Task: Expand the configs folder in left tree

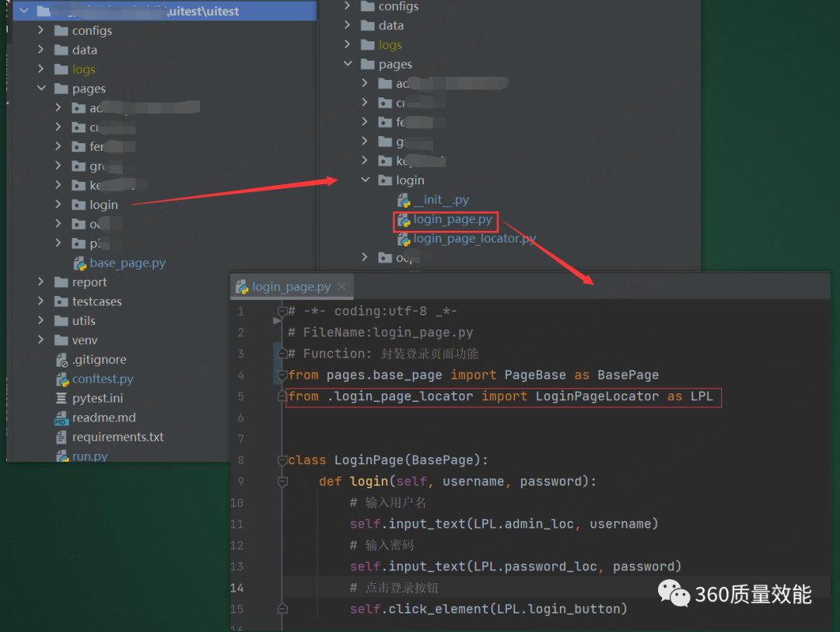Action: click(x=40, y=30)
